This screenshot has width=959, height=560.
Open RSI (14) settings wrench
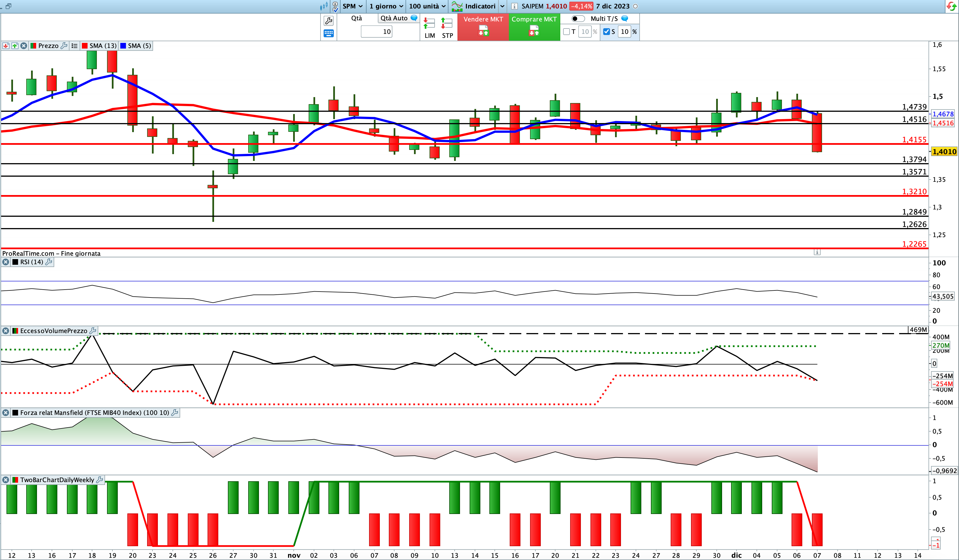point(49,262)
